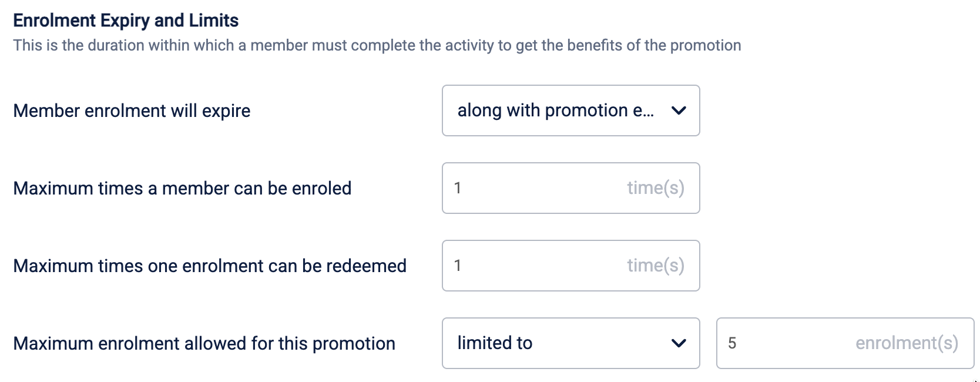Open the 'along with promotion e...' dropdown
Image resolution: width=980 pixels, height=382 pixels.
coord(555,110)
